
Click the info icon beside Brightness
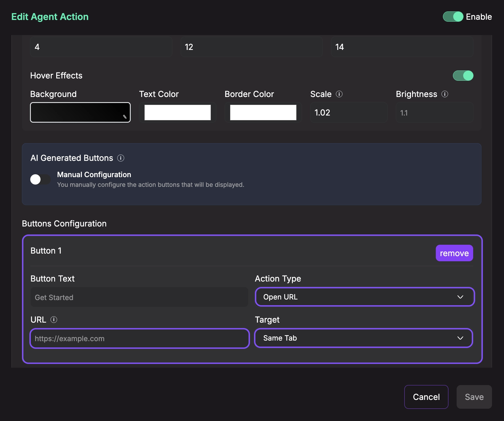(x=445, y=94)
